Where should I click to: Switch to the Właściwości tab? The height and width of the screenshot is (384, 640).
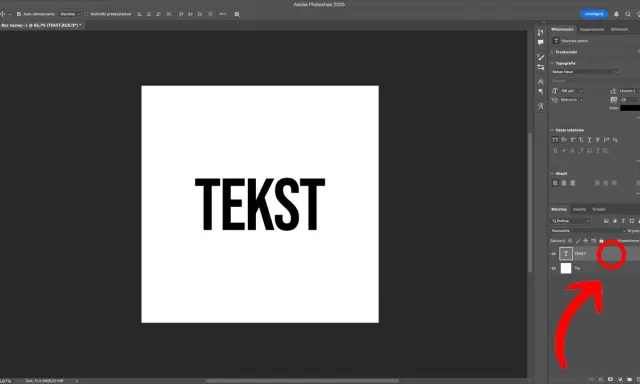click(x=562, y=29)
